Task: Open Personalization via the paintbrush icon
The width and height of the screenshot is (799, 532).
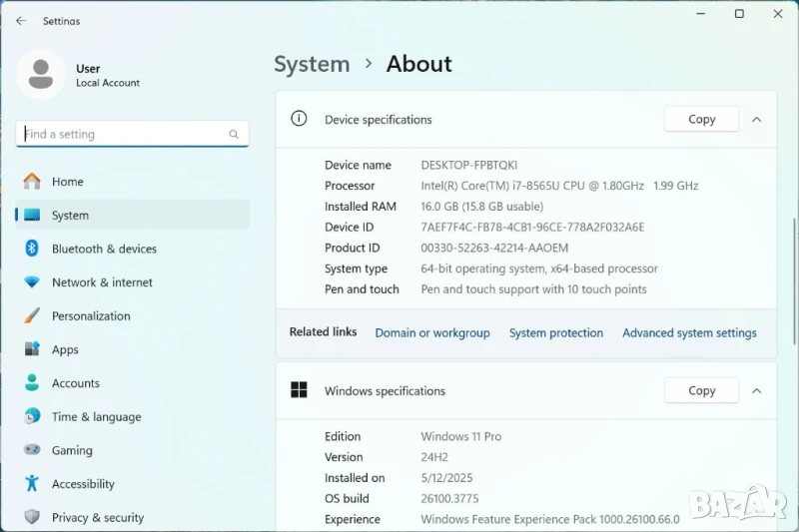Action: [x=32, y=315]
